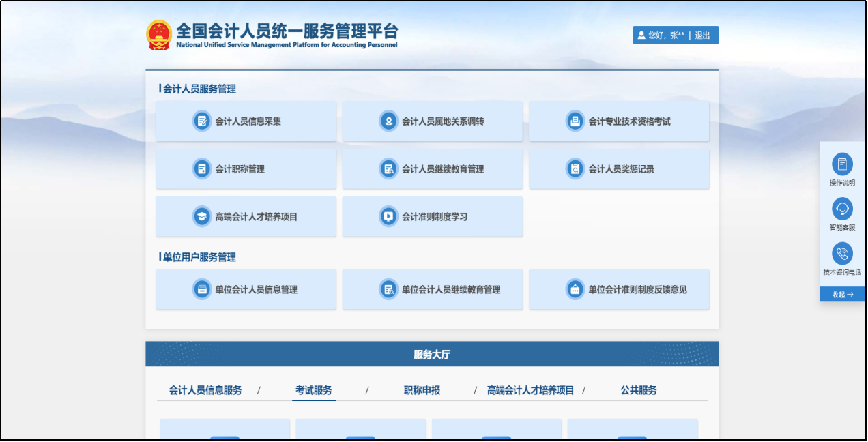Open the 操作说明 sidebar icon
The image size is (868, 442).
point(841,166)
